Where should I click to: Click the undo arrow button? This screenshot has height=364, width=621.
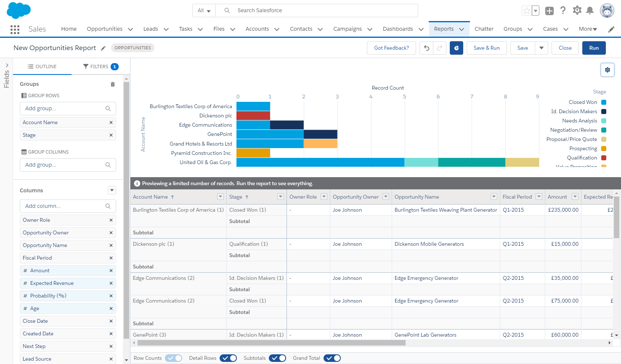[427, 48]
